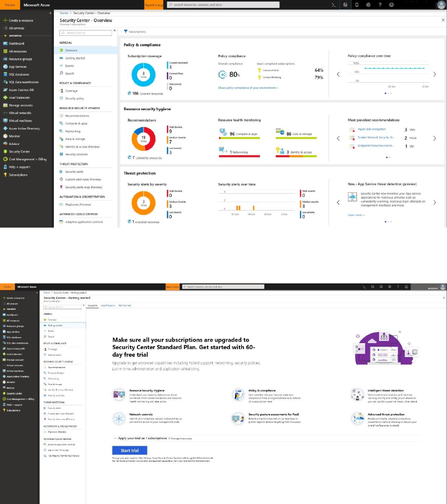Expand Apply your trial on 1 subscriptions
This screenshot has width=447, height=504.
(115, 438)
